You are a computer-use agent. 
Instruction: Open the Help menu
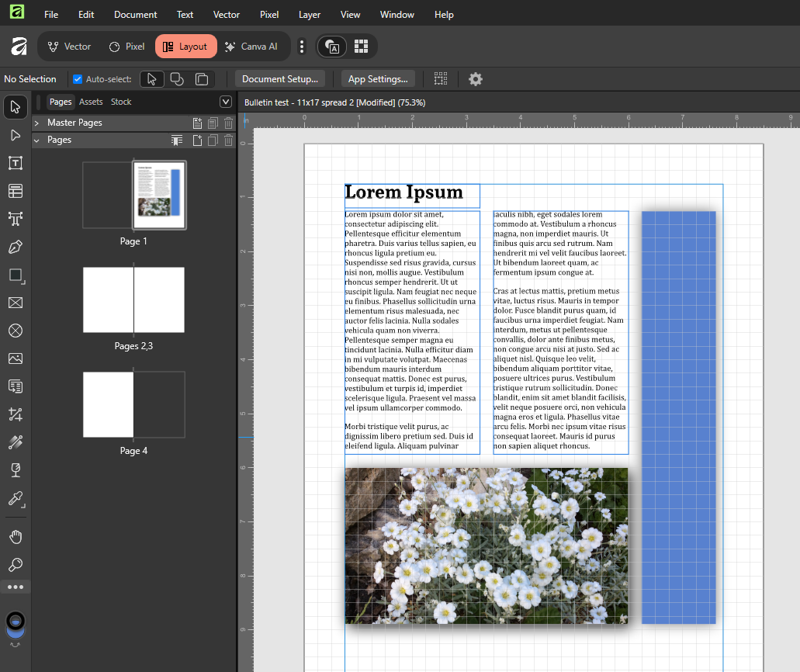(x=444, y=15)
